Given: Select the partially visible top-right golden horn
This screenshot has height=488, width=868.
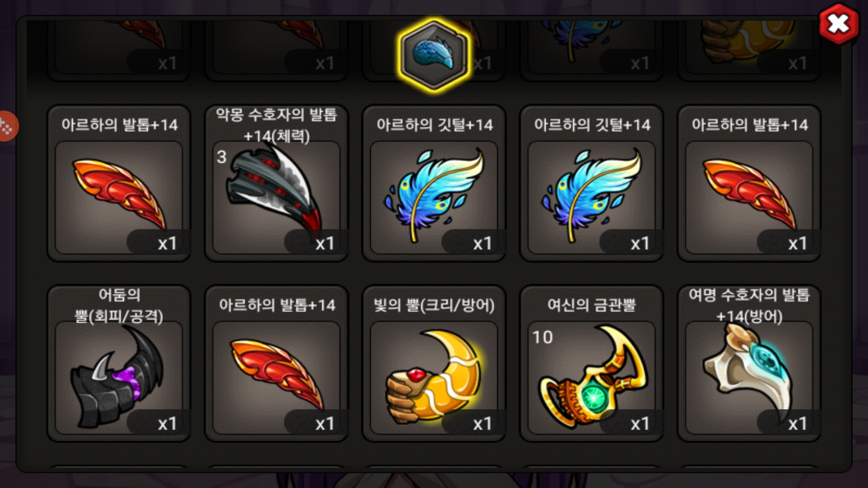Looking at the screenshot, I should [749, 51].
